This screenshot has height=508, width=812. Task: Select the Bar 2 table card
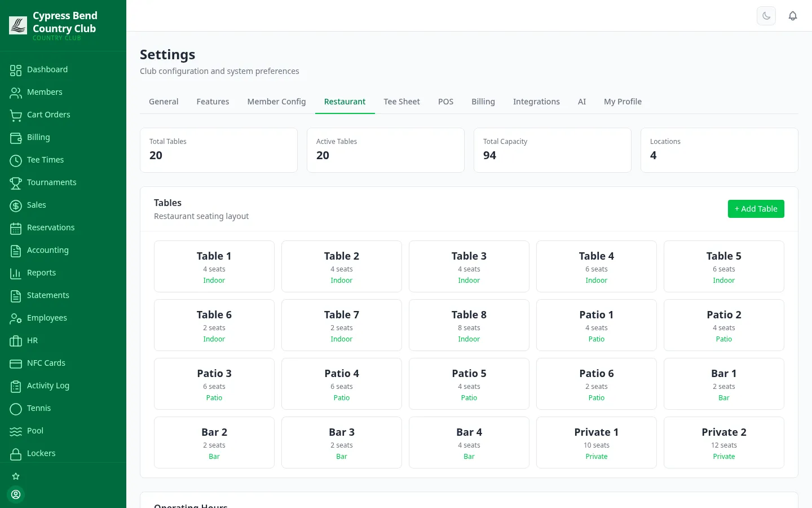pos(214,443)
